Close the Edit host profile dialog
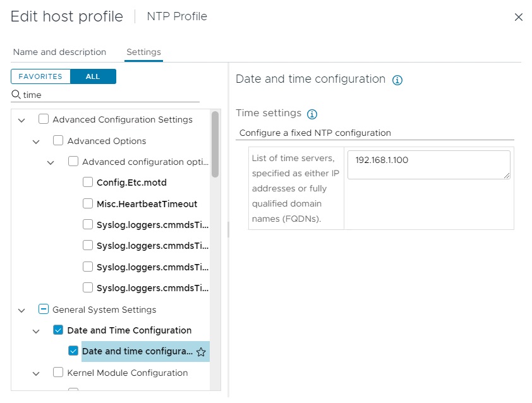532x403 pixels. pyautogui.click(x=518, y=17)
